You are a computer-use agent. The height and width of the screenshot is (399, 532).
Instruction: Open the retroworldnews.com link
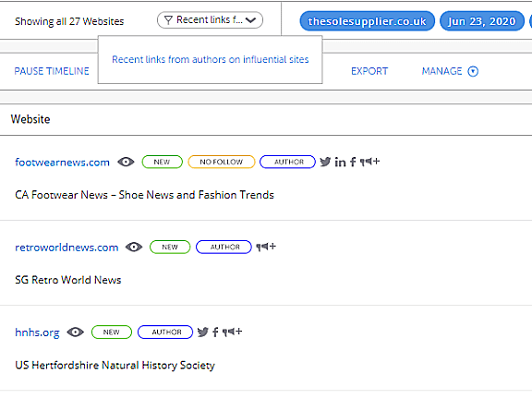(x=66, y=248)
